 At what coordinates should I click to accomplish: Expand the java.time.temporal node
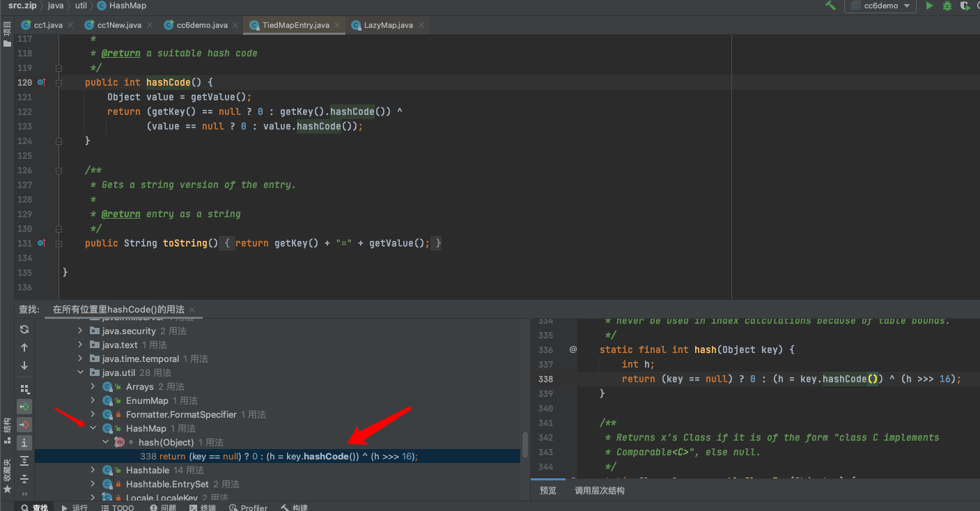coord(81,359)
